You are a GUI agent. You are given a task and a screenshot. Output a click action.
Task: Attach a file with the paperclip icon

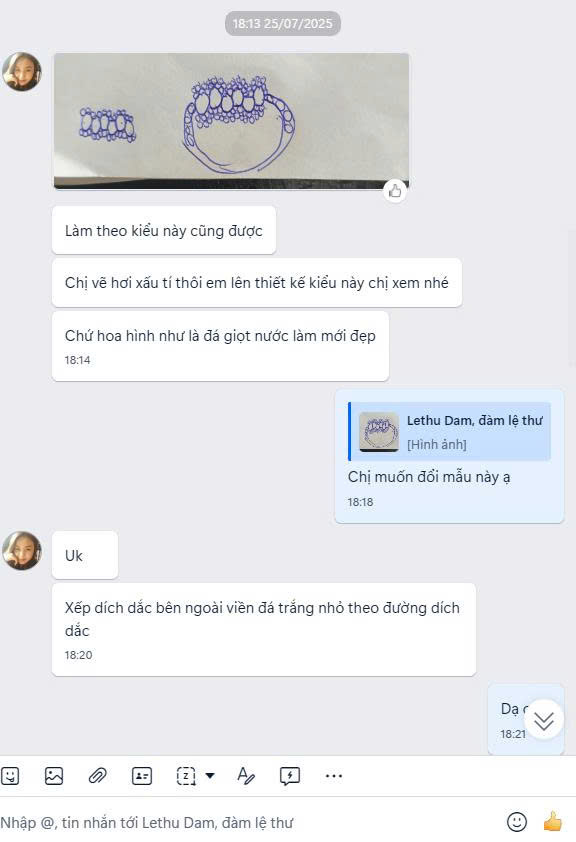click(97, 776)
